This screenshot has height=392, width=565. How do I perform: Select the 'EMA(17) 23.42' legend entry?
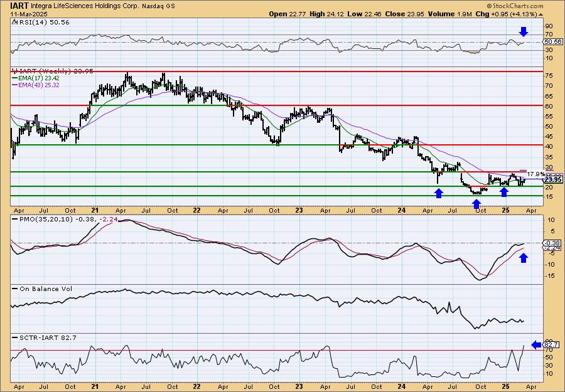pos(36,78)
